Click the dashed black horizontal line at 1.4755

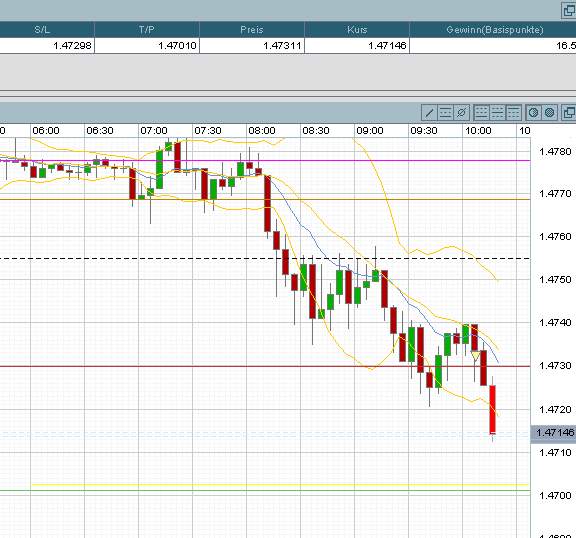click(264, 259)
